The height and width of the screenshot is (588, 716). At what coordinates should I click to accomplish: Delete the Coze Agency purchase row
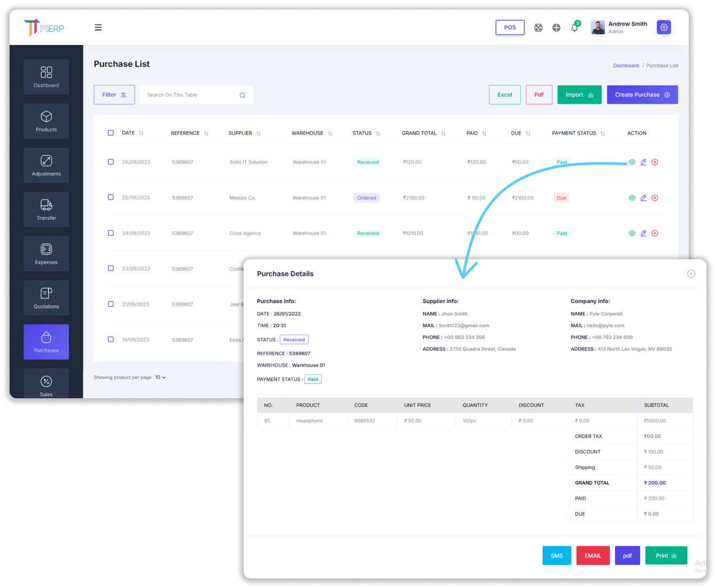click(x=655, y=233)
